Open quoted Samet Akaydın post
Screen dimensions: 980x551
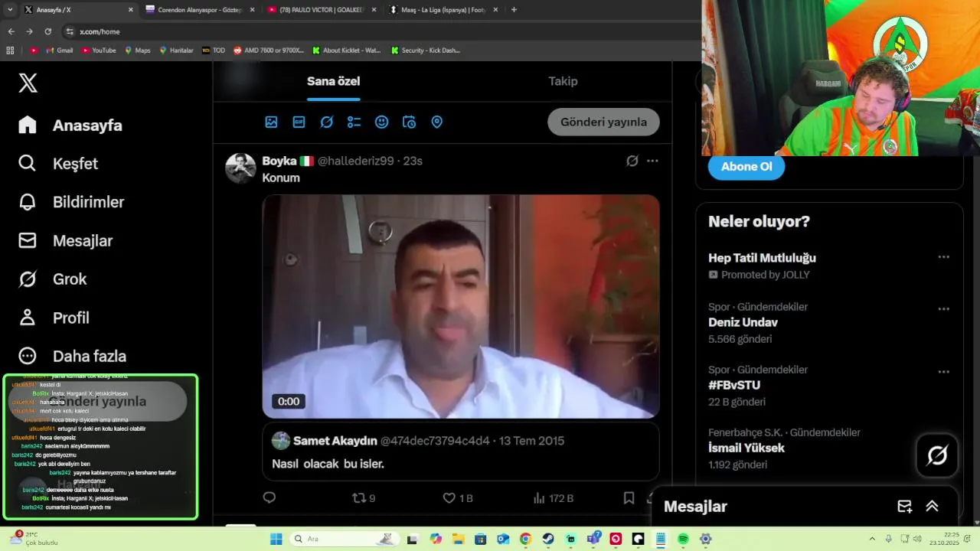(x=461, y=452)
